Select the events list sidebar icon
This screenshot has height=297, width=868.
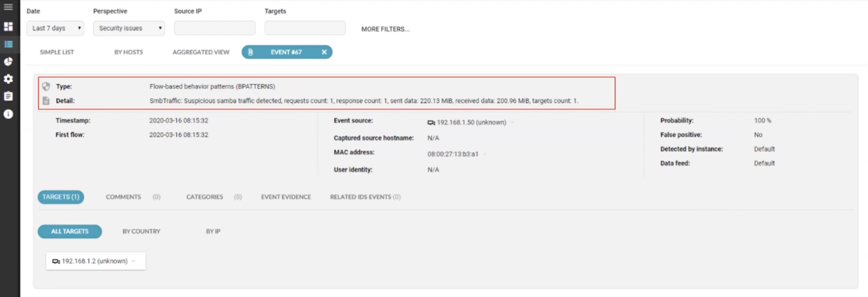pos(8,44)
